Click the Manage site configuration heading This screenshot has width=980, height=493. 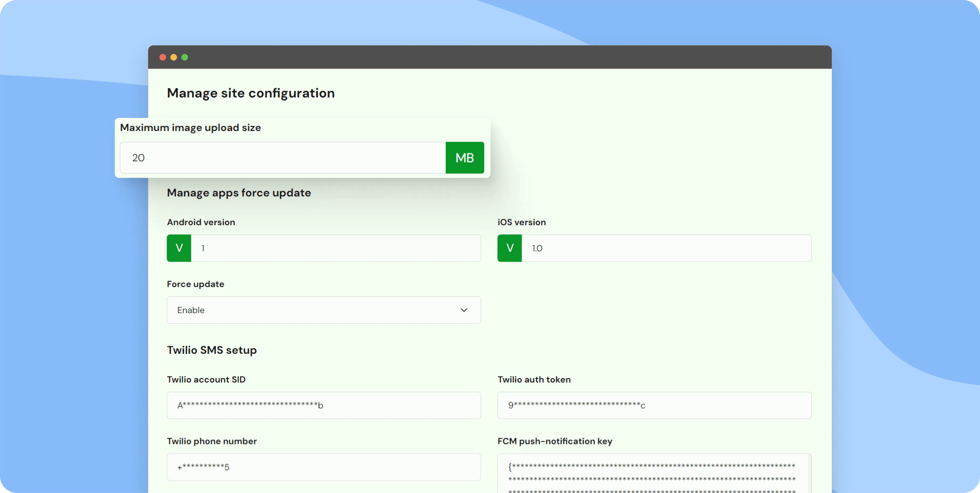[x=251, y=93]
